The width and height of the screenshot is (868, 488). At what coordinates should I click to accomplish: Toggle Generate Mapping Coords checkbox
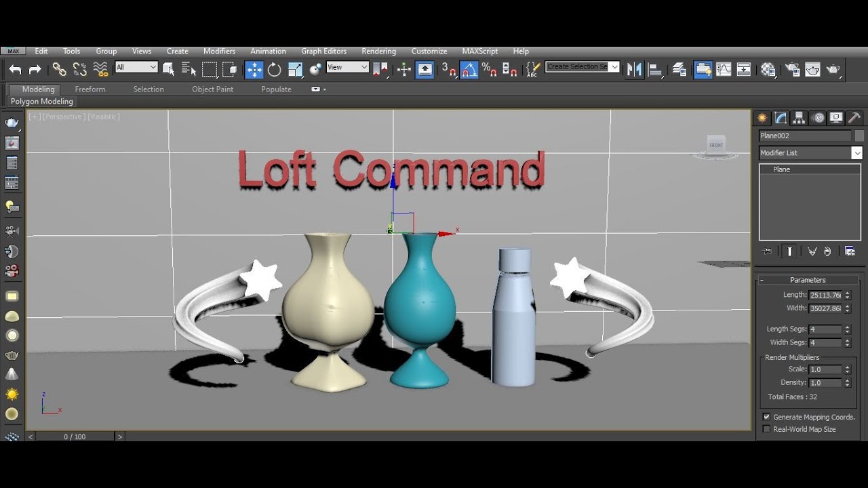point(766,417)
